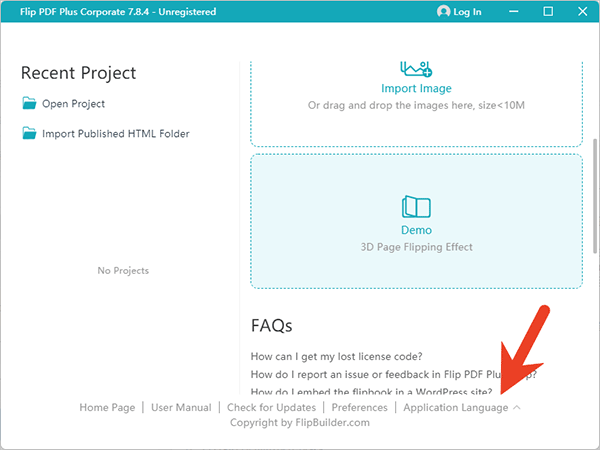
Task: Go to Home Page footer link
Action: pos(107,408)
